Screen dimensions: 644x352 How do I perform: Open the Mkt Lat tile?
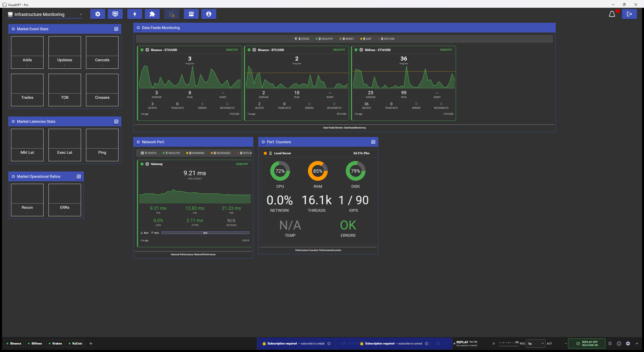pyautogui.click(x=27, y=145)
